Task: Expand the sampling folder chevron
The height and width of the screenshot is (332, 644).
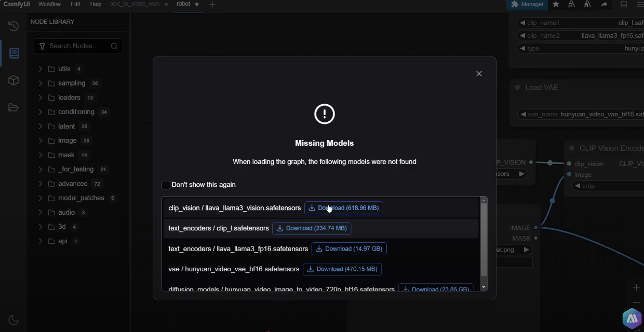Action: (40, 83)
